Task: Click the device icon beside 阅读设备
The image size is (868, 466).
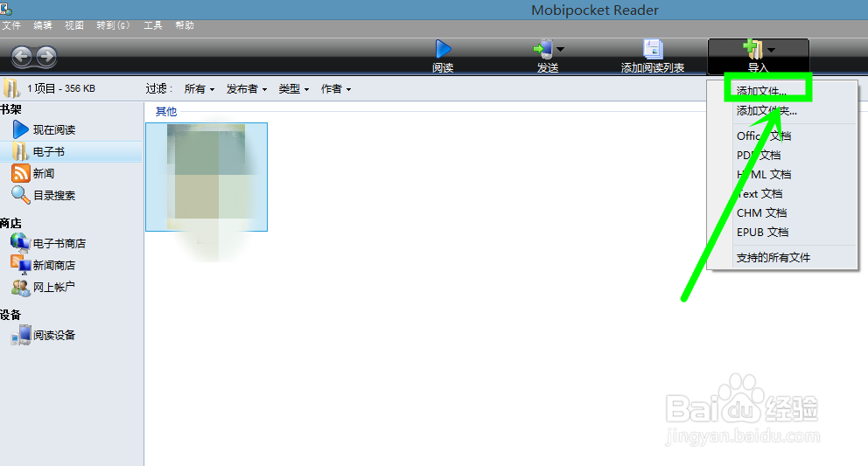Action: [21, 335]
